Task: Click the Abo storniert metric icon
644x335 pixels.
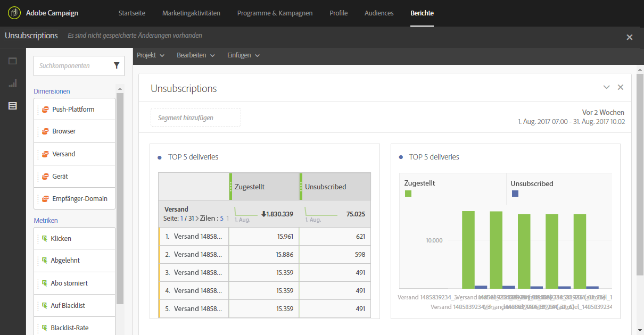Action: (45, 283)
